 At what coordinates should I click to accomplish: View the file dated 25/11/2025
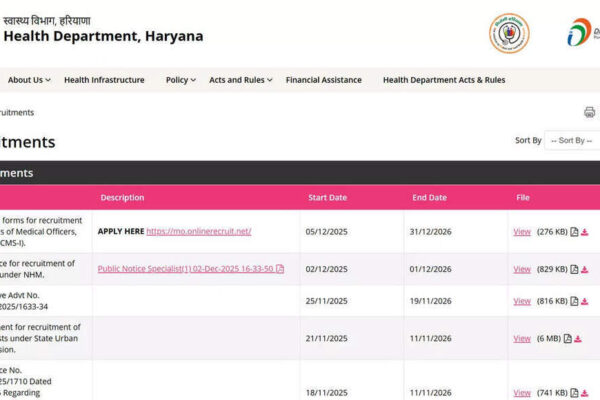coord(522,301)
